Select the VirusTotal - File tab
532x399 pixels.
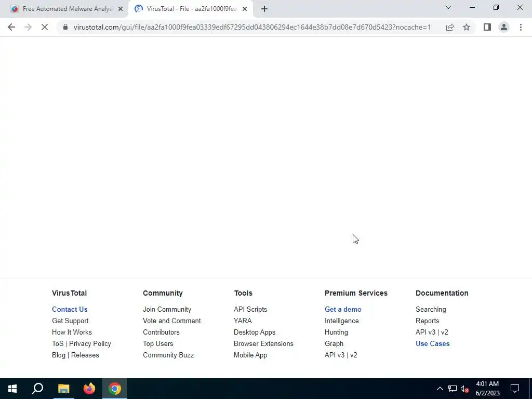pos(191,9)
